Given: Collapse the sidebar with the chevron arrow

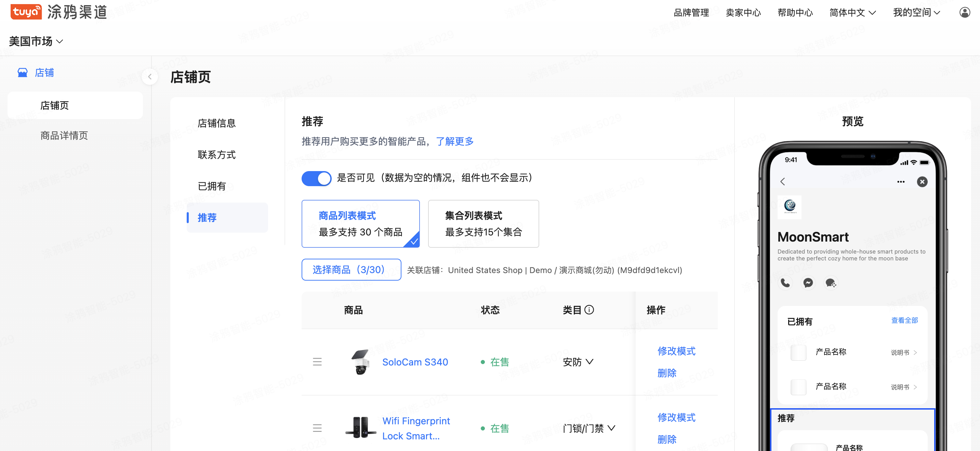Looking at the screenshot, I should coord(150,77).
